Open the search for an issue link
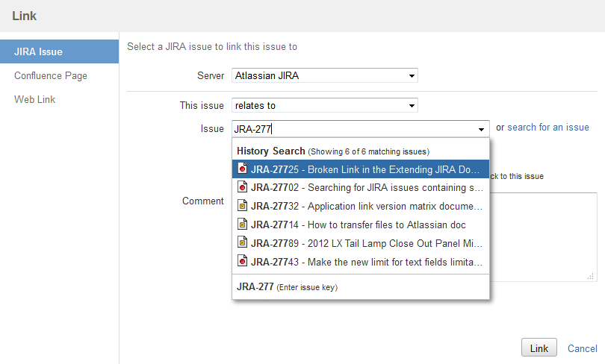The image size is (605, 364). click(548, 128)
